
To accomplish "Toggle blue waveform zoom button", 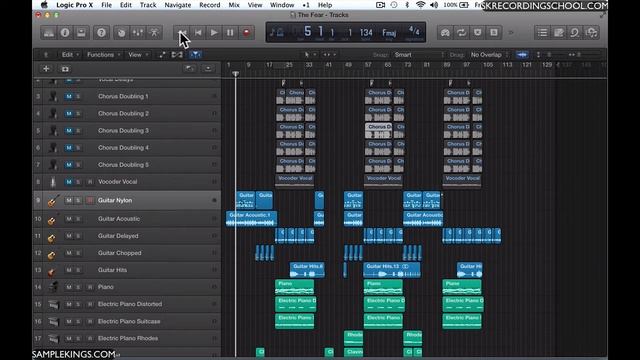I will 522,54.
